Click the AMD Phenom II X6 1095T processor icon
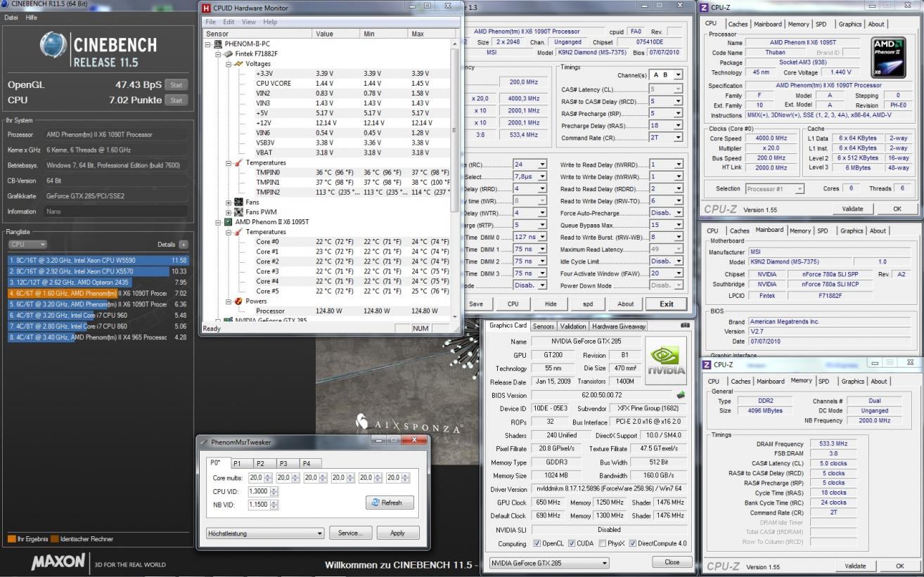924x577 pixels. pyautogui.click(x=229, y=221)
